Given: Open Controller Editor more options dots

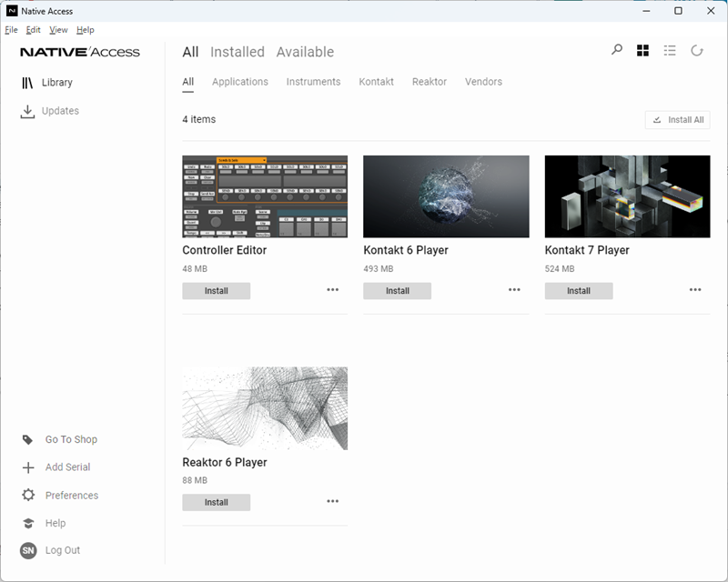Looking at the screenshot, I should click(x=332, y=289).
